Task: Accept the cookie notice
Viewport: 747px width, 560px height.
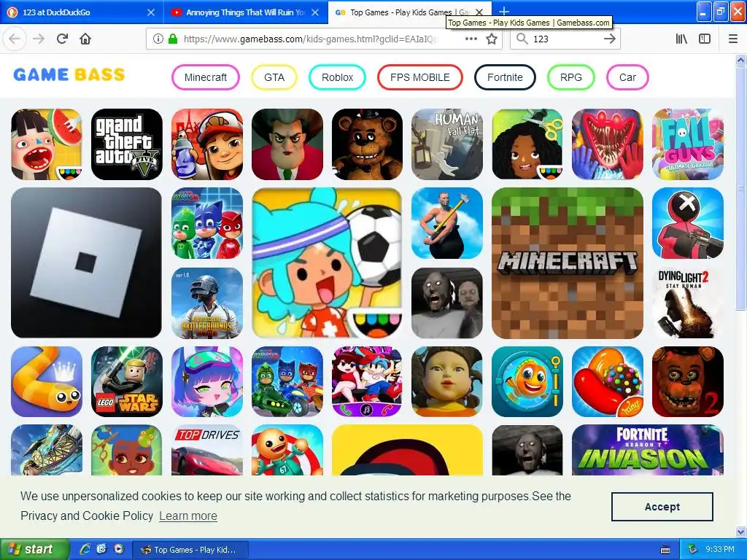Action: point(662,507)
